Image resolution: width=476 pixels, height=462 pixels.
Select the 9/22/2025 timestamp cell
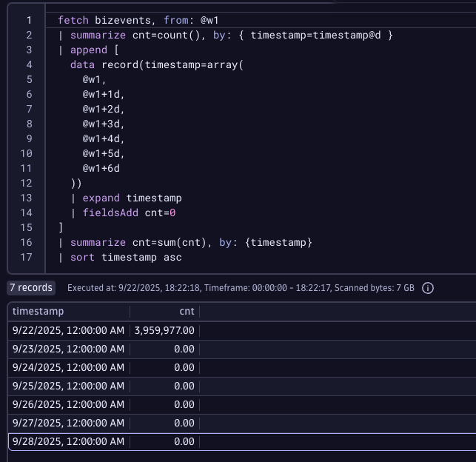pyautogui.click(x=68, y=330)
